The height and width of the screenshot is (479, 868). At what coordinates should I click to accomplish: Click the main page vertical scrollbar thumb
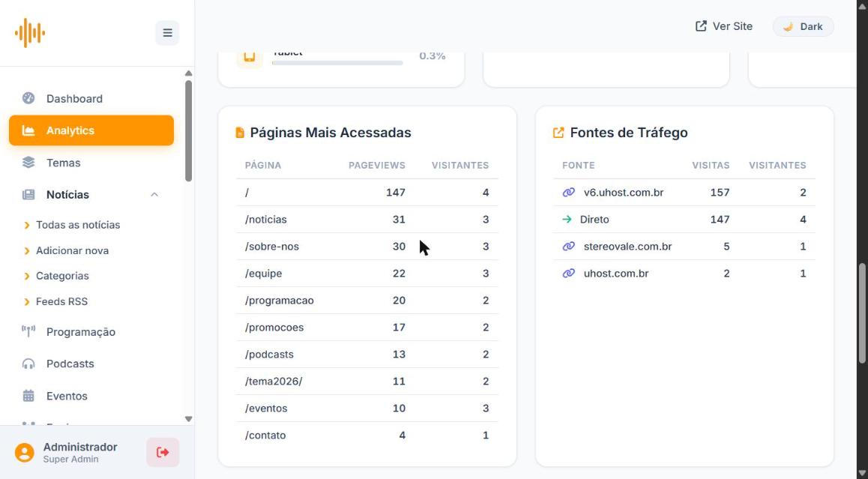[x=863, y=313]
